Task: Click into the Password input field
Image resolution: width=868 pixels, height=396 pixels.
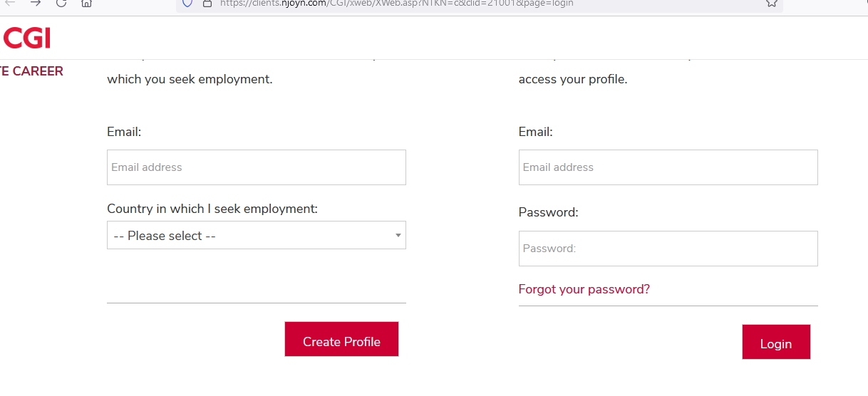Action: click(668, 249)
